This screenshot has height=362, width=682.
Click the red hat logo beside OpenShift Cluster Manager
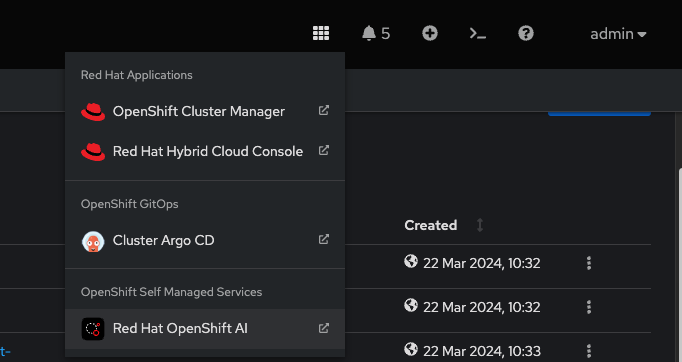(x=93, y=112)
